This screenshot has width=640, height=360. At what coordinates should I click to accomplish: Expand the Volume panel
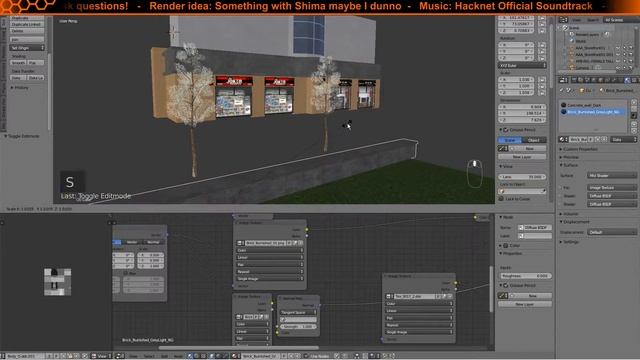(x=569, y=213)
